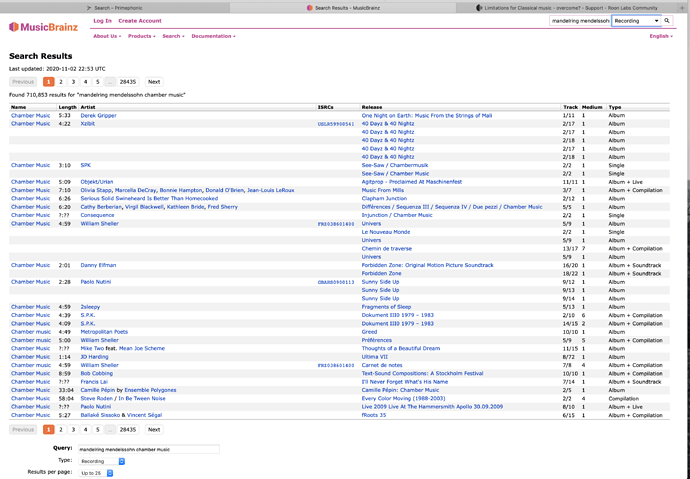Open release Agitprop - Proclaimed At Maschinenfest

tap(412, 182)
